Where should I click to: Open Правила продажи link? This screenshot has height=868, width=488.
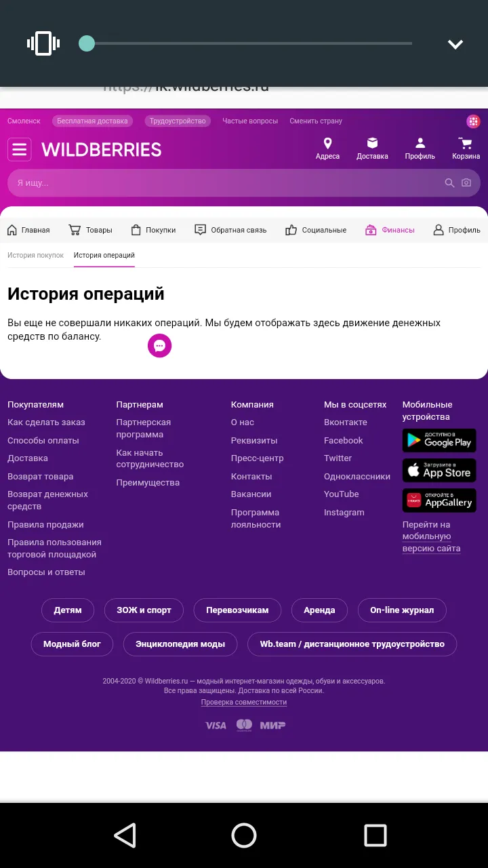(x=45, y=525)
